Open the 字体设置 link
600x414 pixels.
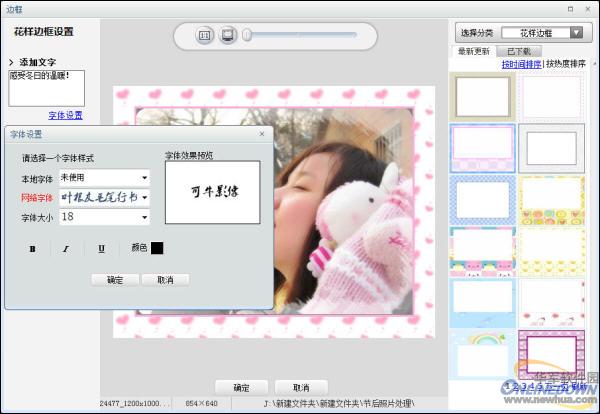(x=66, y=115)
